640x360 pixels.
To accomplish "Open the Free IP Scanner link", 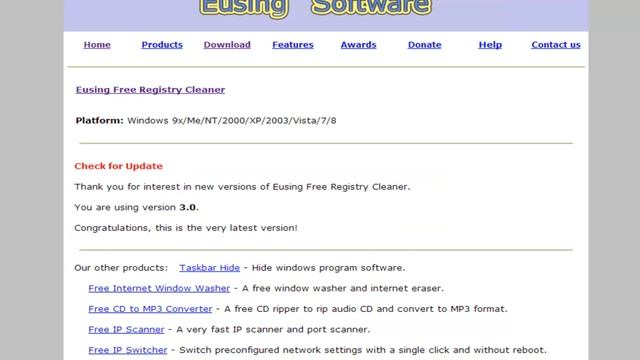I will tap(126, 329).
